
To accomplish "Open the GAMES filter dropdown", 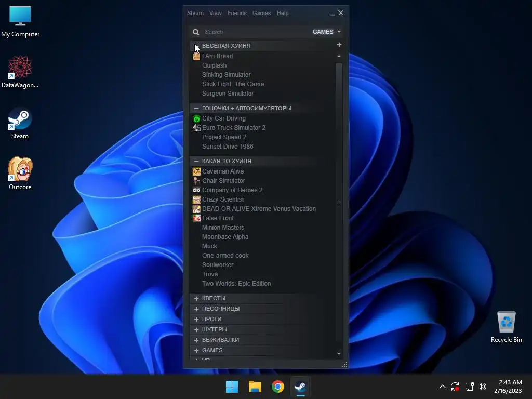I will click(327, 32).
